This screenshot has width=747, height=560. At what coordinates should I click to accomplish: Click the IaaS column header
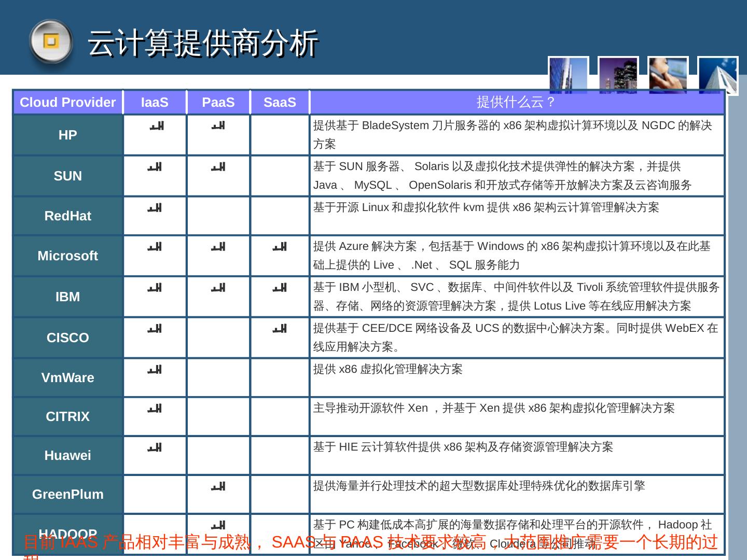click(x=155, y=102)
